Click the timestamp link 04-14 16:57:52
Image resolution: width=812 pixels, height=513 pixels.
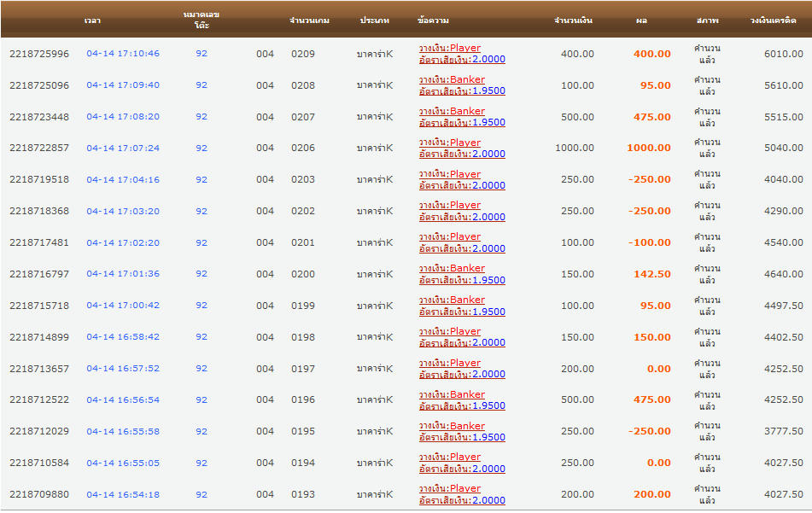click(x=122, y=369)
